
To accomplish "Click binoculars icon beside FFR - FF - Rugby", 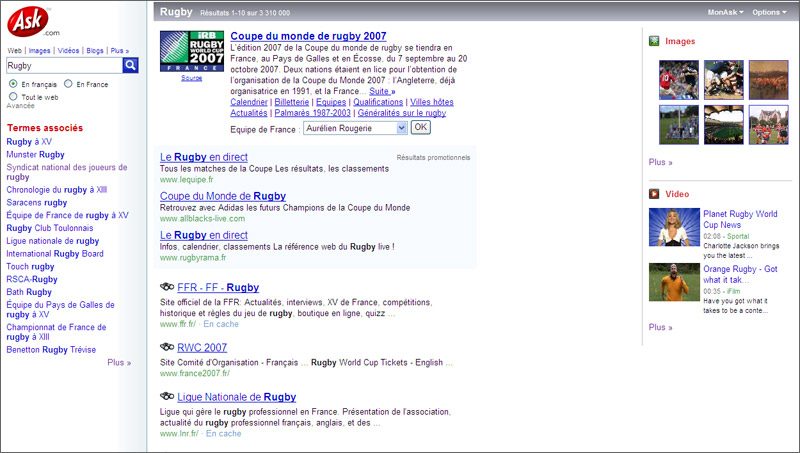I will tap(167, 288).
